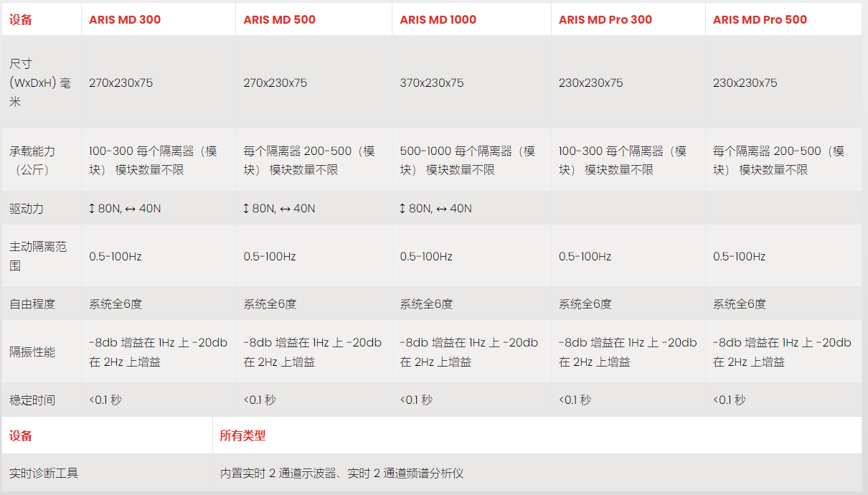Click ARIS MD Pro 300 capacity 100-300 cell
Viewport: 868px width, 495px height.
click(623, 161)
